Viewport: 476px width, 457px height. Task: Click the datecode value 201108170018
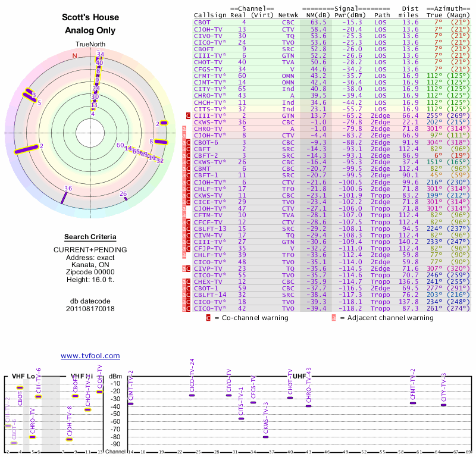[x=90, y=309]
